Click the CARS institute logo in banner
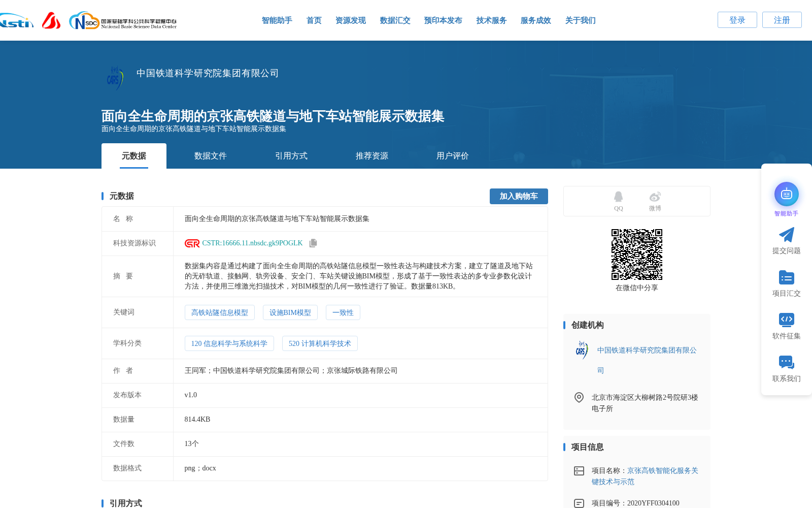This screenshot has height=508, width=812. point(115,78)
